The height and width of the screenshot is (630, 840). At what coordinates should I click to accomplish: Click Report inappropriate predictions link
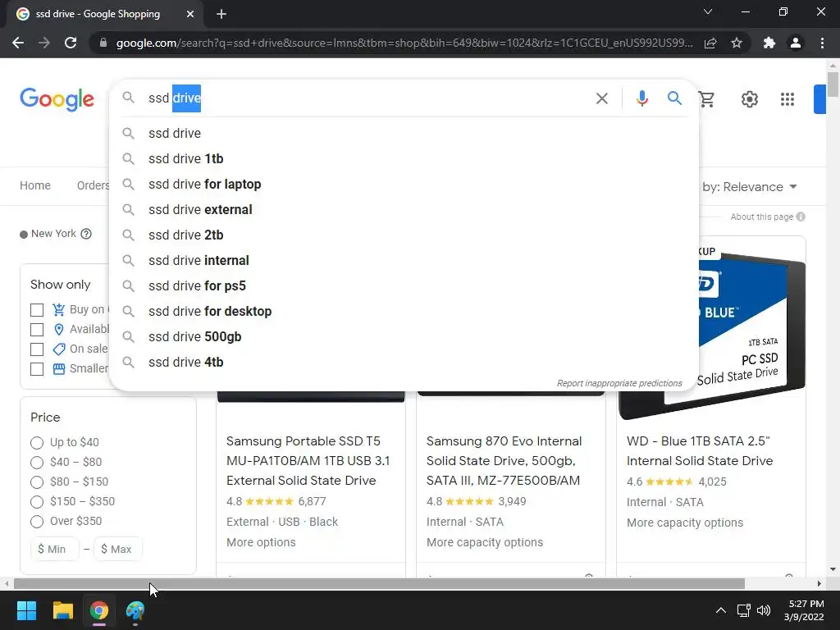[x=619, y=383]
